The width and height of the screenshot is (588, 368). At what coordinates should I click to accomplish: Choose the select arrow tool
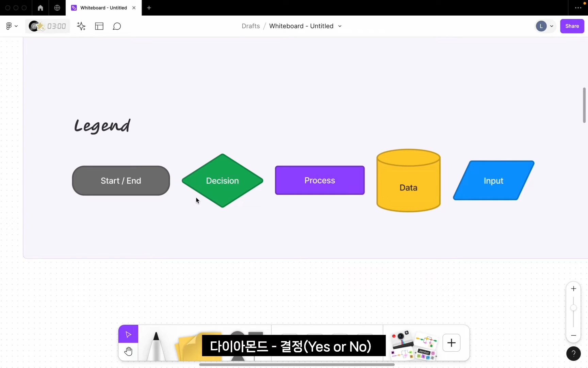tap(128, 334)
